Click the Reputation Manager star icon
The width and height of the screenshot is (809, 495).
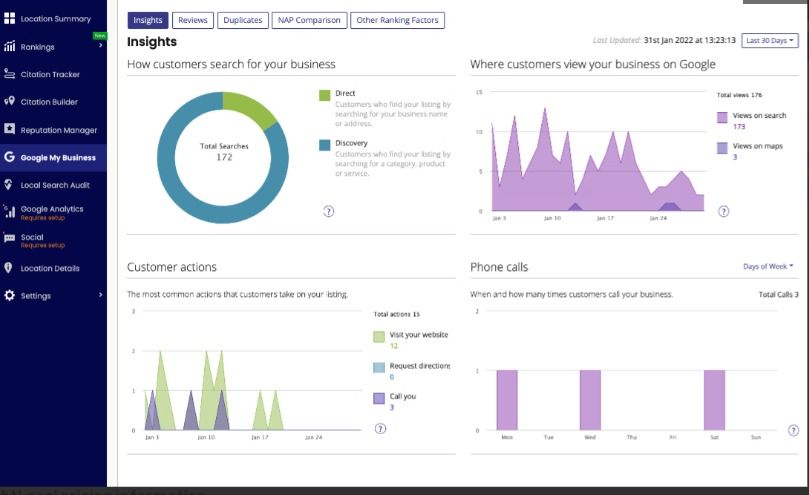tap(9, 129)
